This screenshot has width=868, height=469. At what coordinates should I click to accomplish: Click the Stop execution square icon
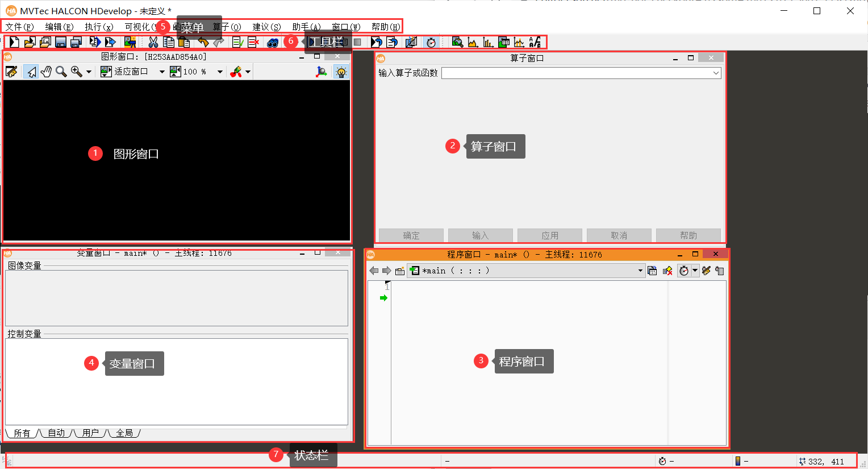click(357, 42)
